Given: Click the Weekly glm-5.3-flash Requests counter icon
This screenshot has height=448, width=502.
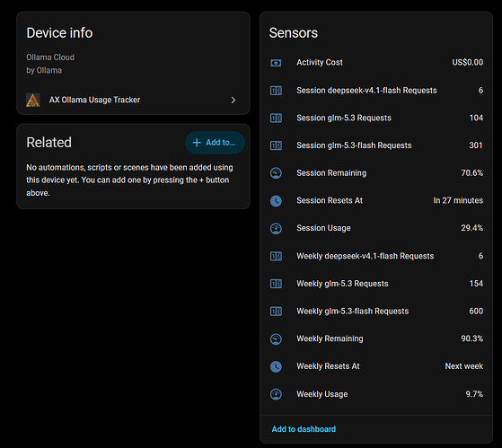Looking at the screenshot, I should pyautogui.click(x=276, y=312).
